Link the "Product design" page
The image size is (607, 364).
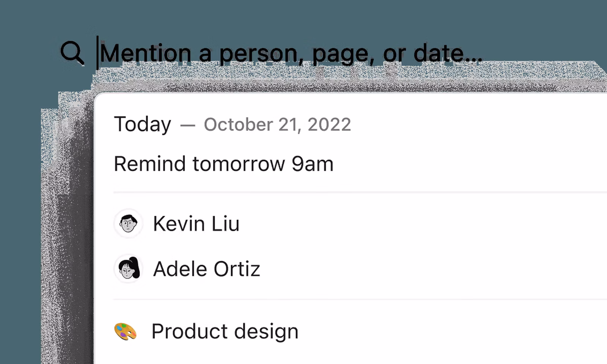[x=225, y=331]
